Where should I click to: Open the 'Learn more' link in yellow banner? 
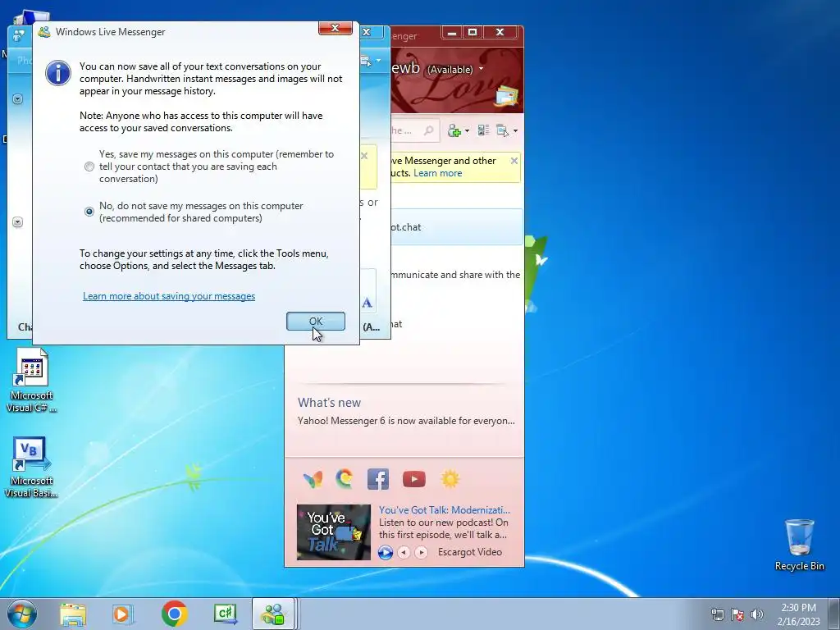point(438,173)
